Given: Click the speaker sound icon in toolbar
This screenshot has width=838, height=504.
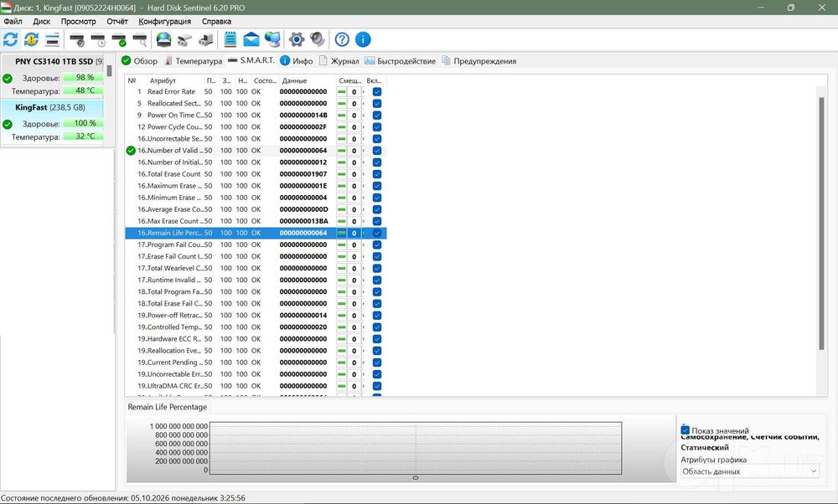Looking at the screenshot, I should [318, 39].
